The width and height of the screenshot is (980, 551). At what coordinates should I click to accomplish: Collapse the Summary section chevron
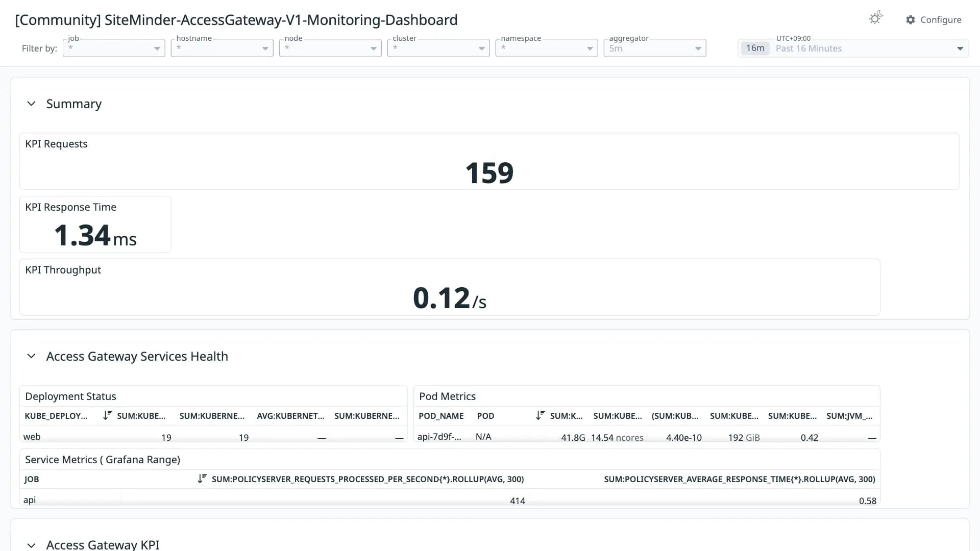click(31, 104)
